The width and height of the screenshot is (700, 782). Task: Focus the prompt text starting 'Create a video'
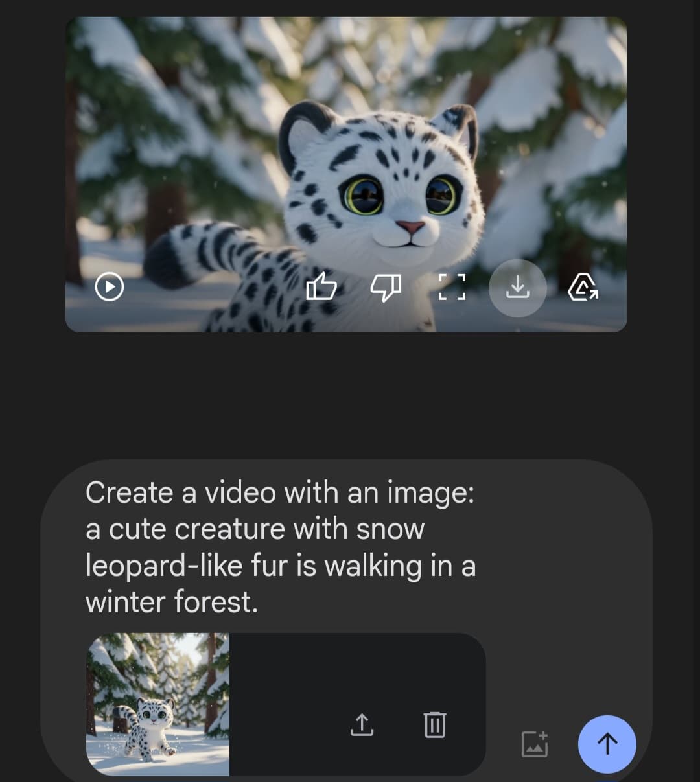(279, 493)
